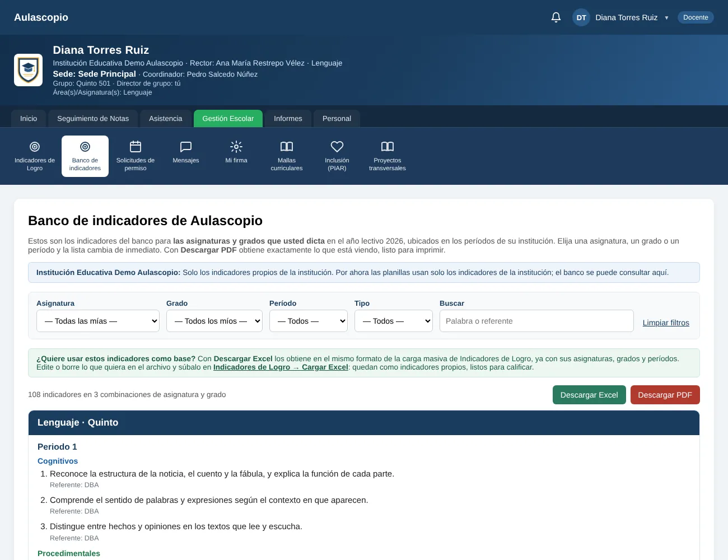Click the DT user avatar
The height and width of the screenshot is (560, 728).
pyautogui.click(x=581, y=17)
